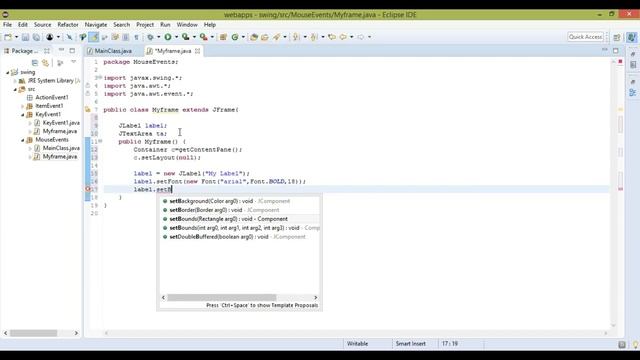Viewport: 640px width, 360px height.
Task: Click the New file toolbar icon
Action: point(8,37)
